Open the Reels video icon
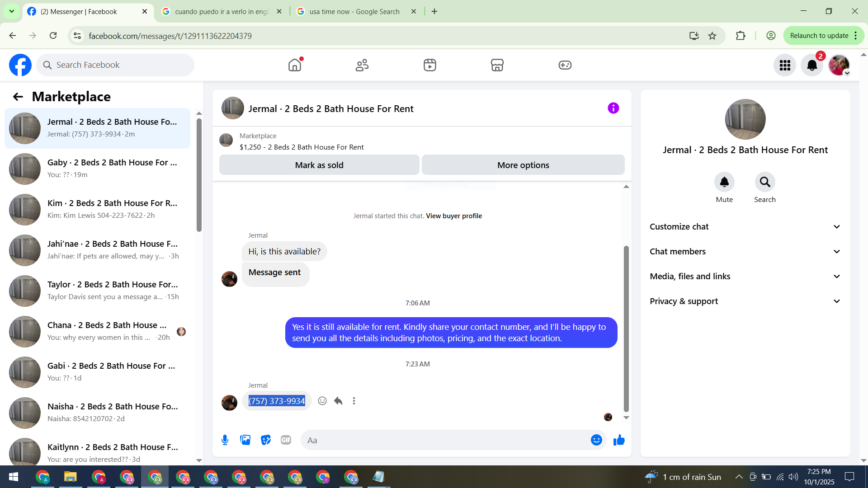This screenshot has height=488, width=868. pyautogui.click(x=430, y=65)
